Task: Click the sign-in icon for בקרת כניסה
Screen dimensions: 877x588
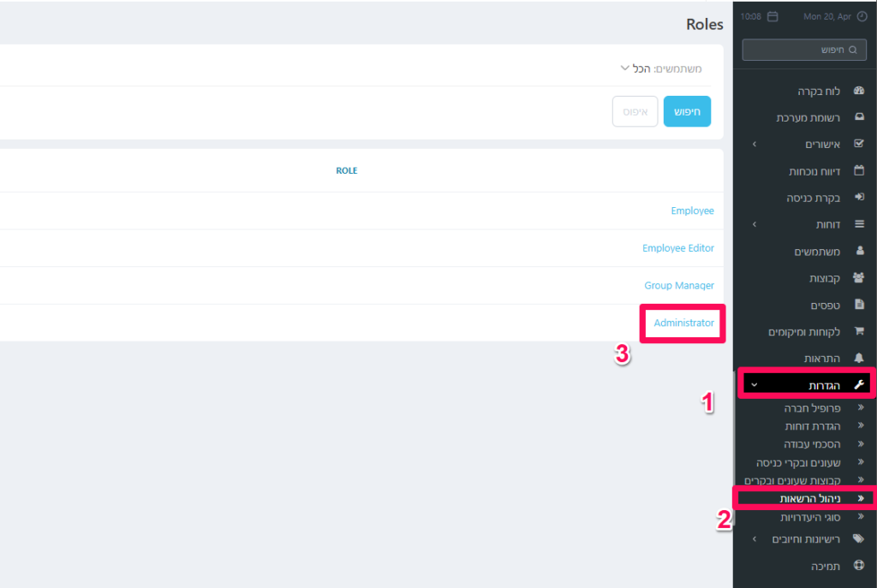Action: pyautogui.click(x=859, y=198)
